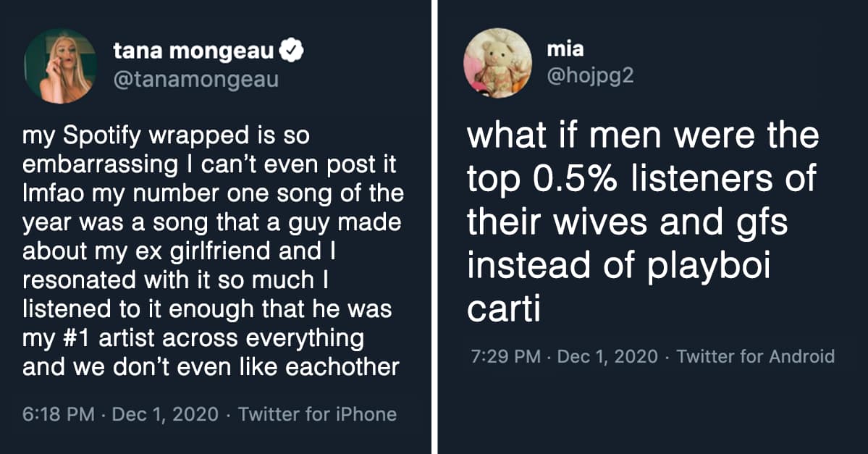Click the Dec 1, 2020 date under tana's tweet
The height and width of the screenshot is (454, 868).
(166, 414)
